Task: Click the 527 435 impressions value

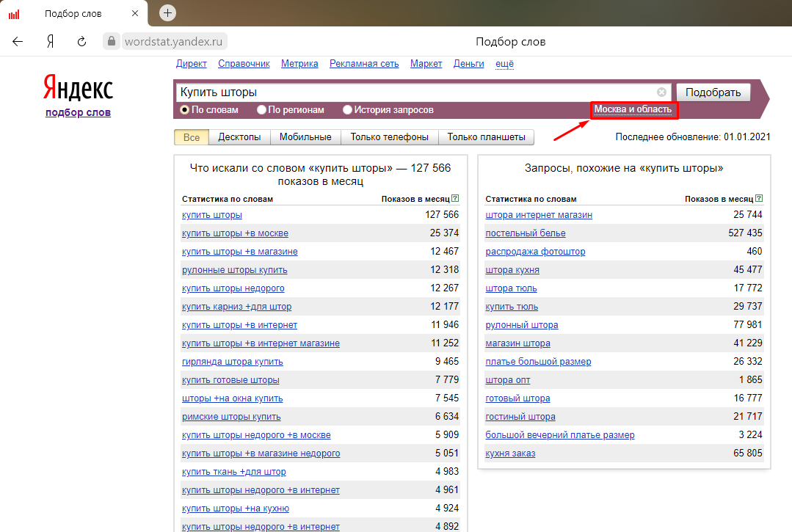Action: coord(746,233)
